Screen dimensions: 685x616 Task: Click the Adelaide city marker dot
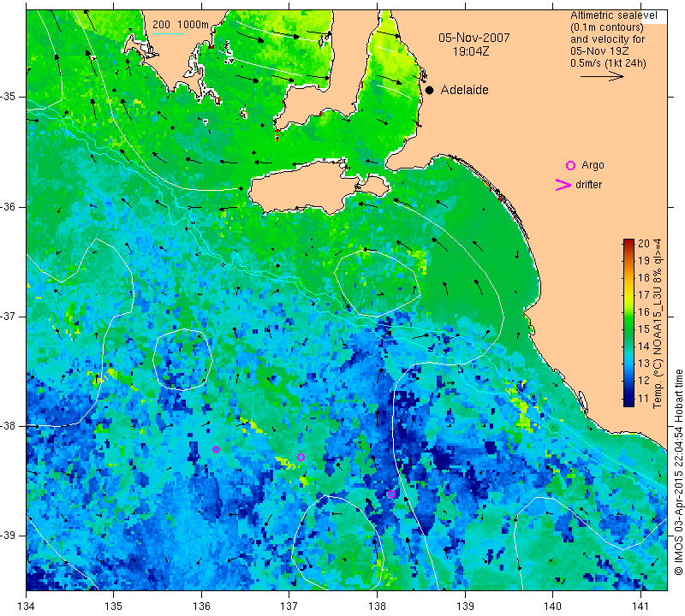[430, 91]
